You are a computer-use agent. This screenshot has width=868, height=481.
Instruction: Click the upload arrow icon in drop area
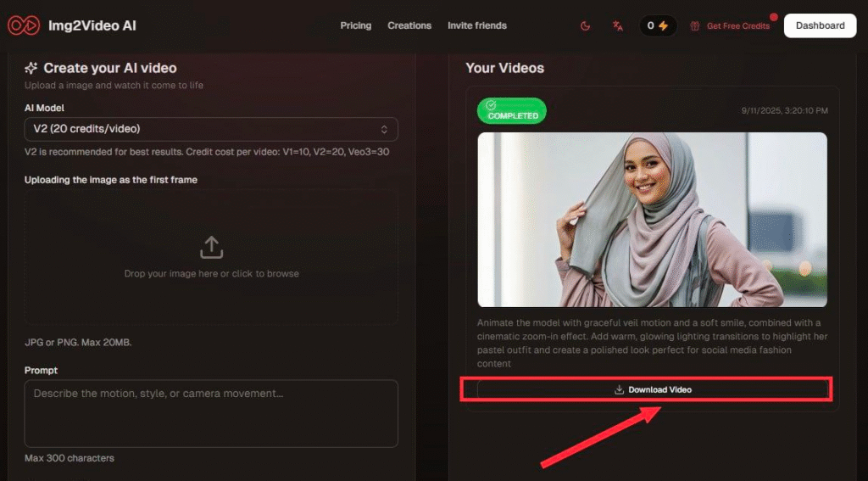pyautogui.click(x=211, y=247)
